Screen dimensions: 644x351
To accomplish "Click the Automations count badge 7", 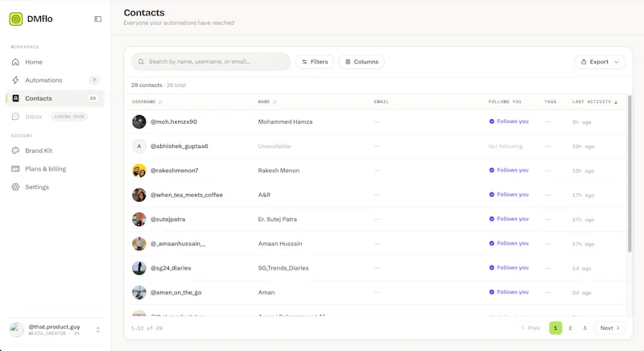I will pos(94,80).
